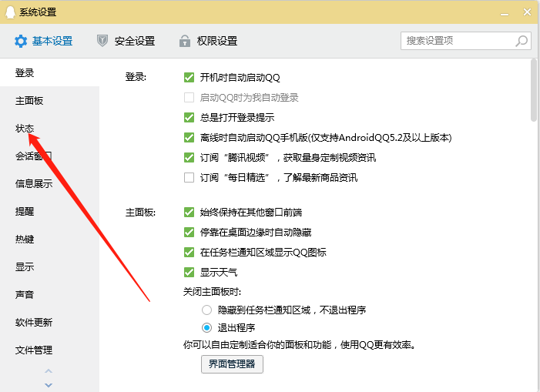Click the sidebar up chevron arrow

[49, 371]
